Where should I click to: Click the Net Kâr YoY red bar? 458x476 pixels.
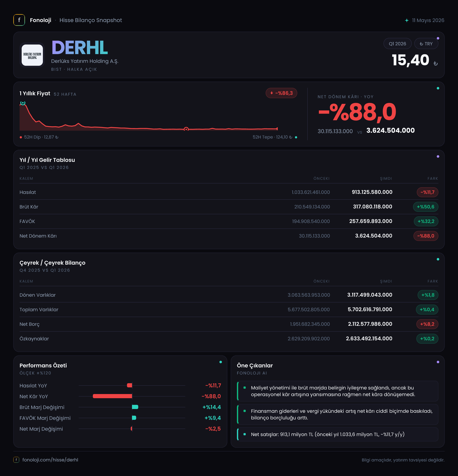coord(112,396)
